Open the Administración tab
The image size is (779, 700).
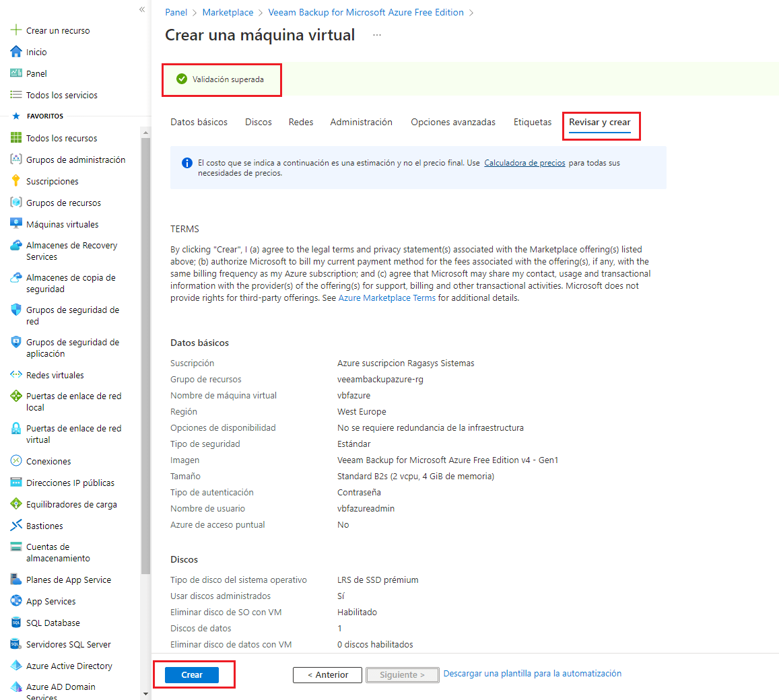click(x=361, y=123)
